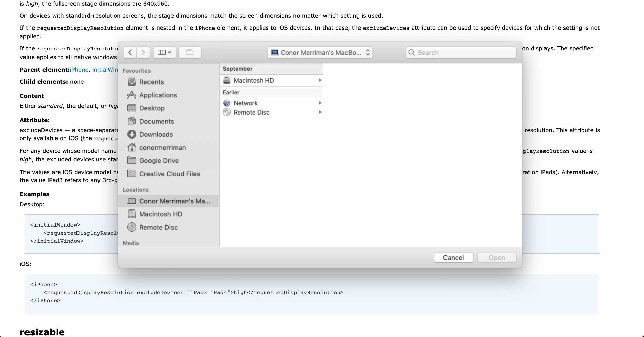The image size is (644, 337).
Task: Select Downloads in the sidebar
Action: (x=156, y=134)
